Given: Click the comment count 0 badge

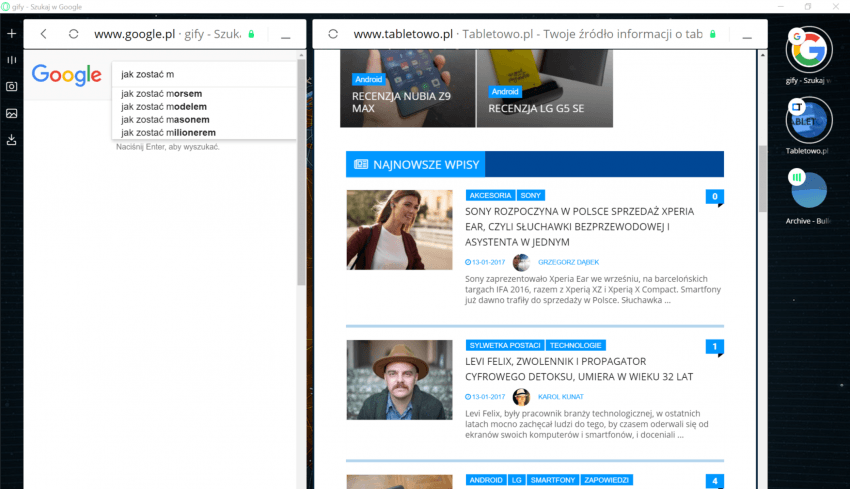Looking at the screenshot, I should click(714, 197).
